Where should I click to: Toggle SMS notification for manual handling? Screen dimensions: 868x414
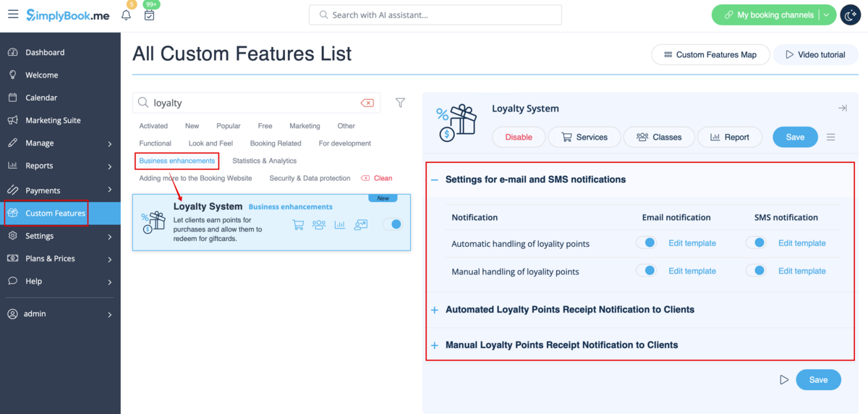(756, 271)
